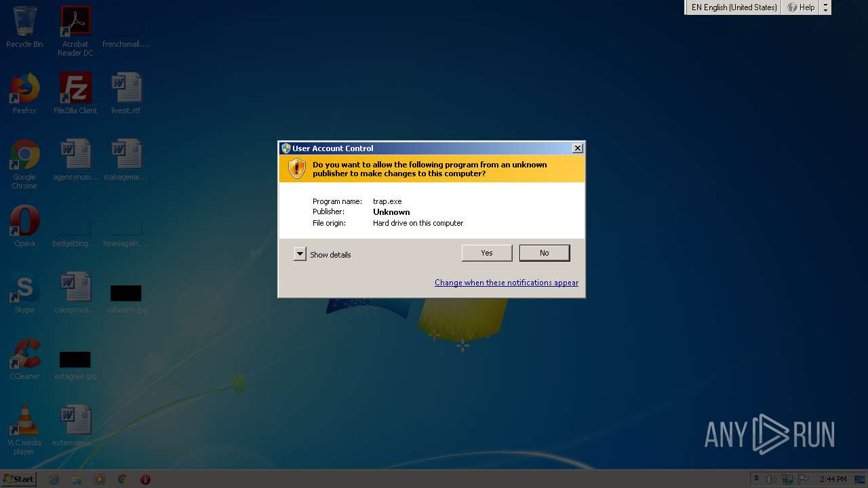868x488 pixels.
Task: Select the volbeach.jpg image file
Action: [x=126, y=298]
